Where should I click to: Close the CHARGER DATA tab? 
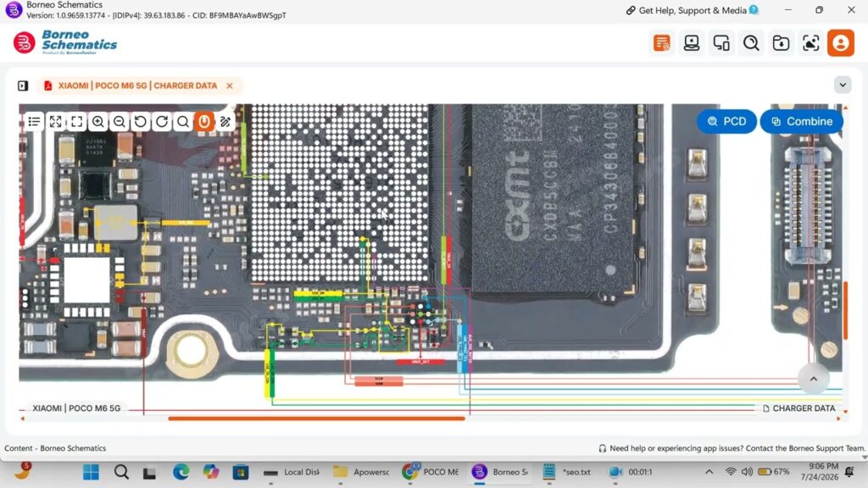pyautogui.click(x=229, y=86)
